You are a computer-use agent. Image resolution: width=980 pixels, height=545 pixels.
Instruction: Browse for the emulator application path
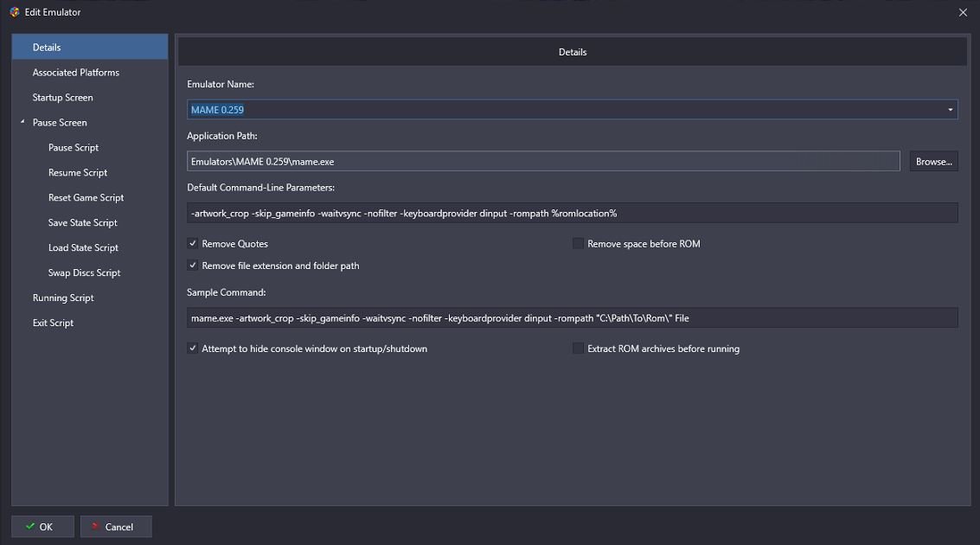tap(934, 161)
